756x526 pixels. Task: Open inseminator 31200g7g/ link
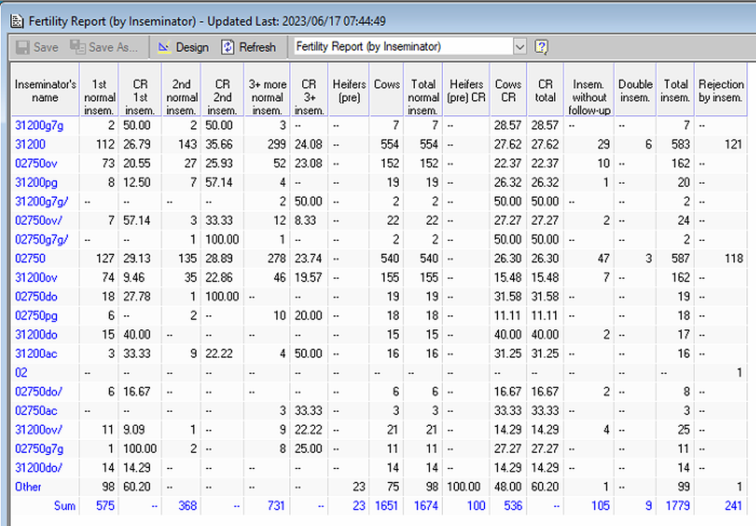[41, 202]
